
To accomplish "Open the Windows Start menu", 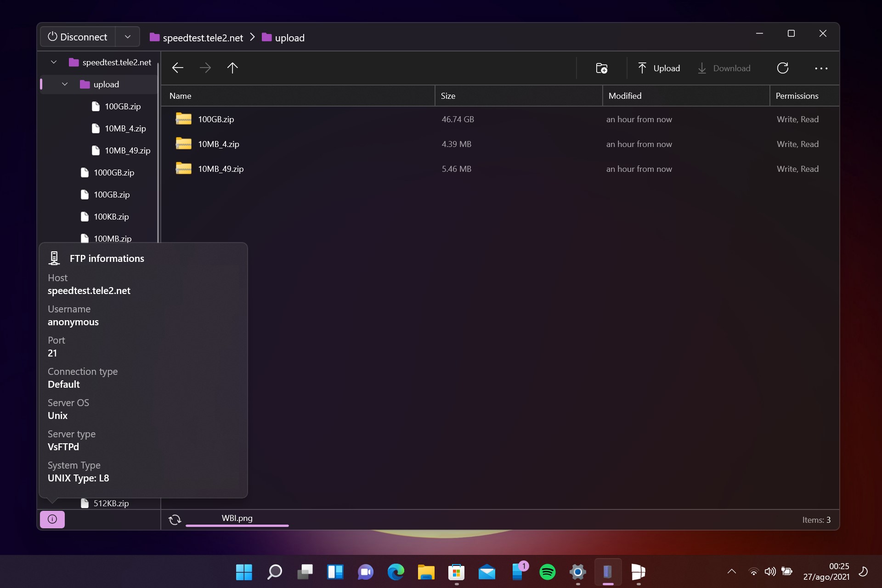I will (x=244, y=572).
